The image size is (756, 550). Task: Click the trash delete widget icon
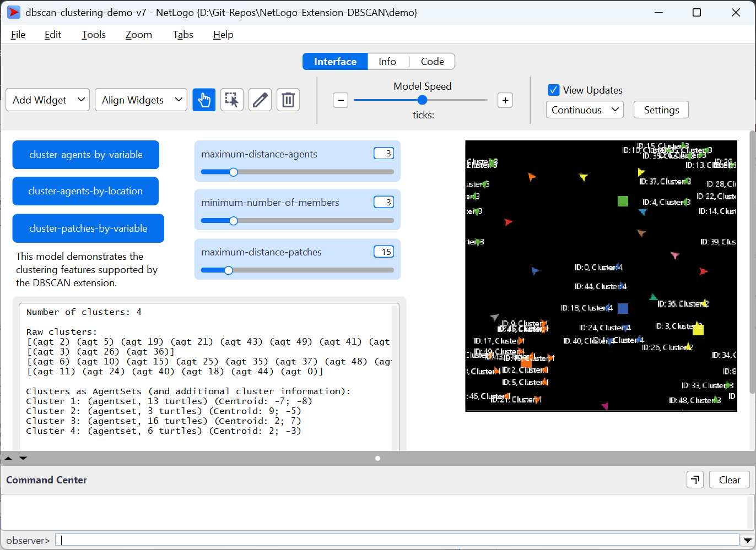click(288, 100)
